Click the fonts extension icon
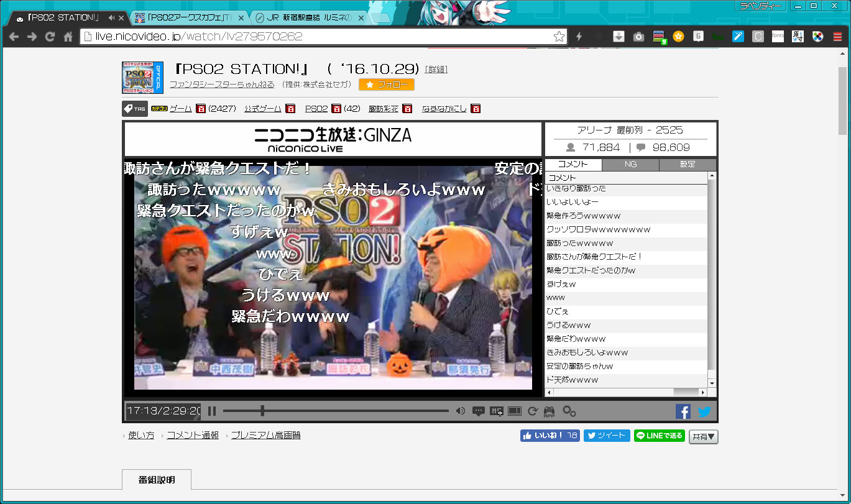Viewport: 851px width, 504px height. coord(778,37)
